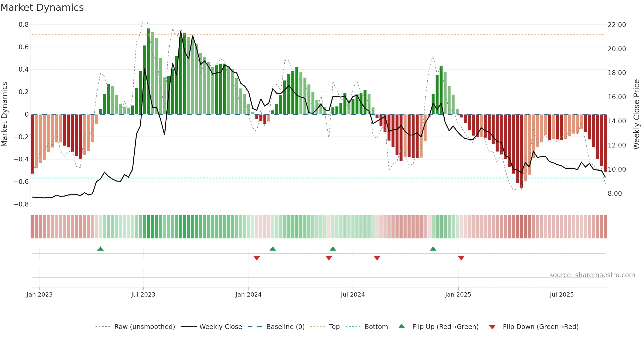Click the Jan 2024 x-axis label
The width and height of the screenshot is (644, 362).
(249, 294)
